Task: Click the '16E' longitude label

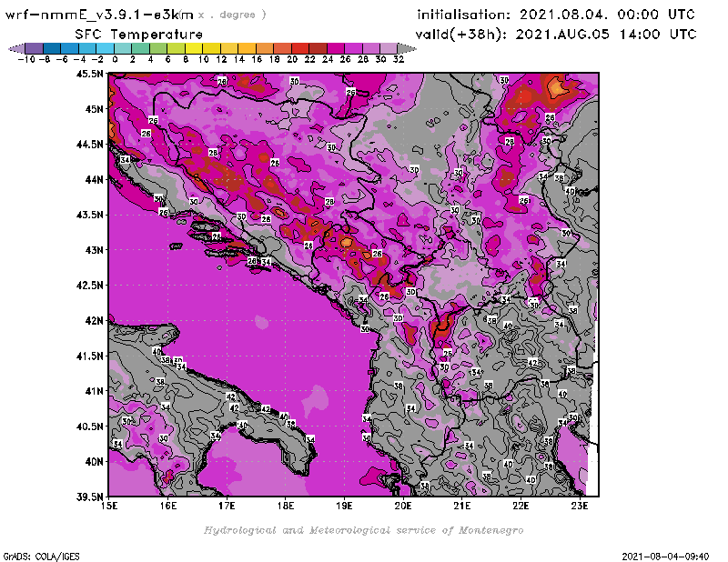Action: (168, 506)
